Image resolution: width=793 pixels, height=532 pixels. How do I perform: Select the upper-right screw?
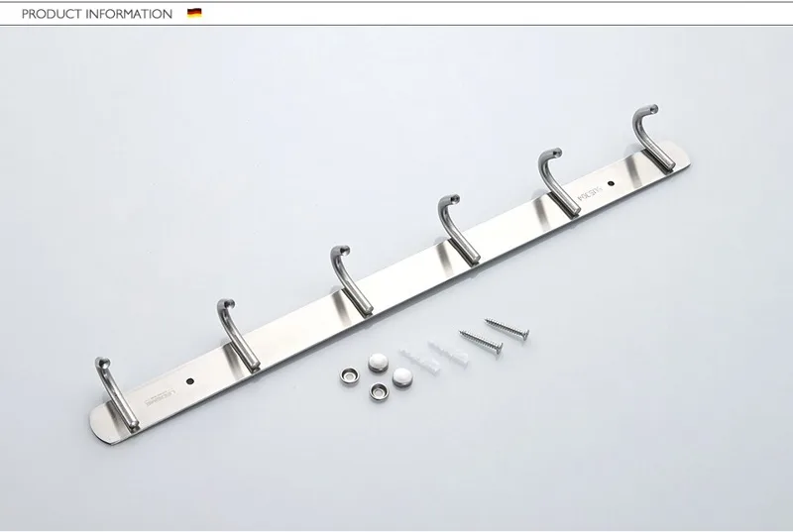pyautogui.click(x=507, y=327)
